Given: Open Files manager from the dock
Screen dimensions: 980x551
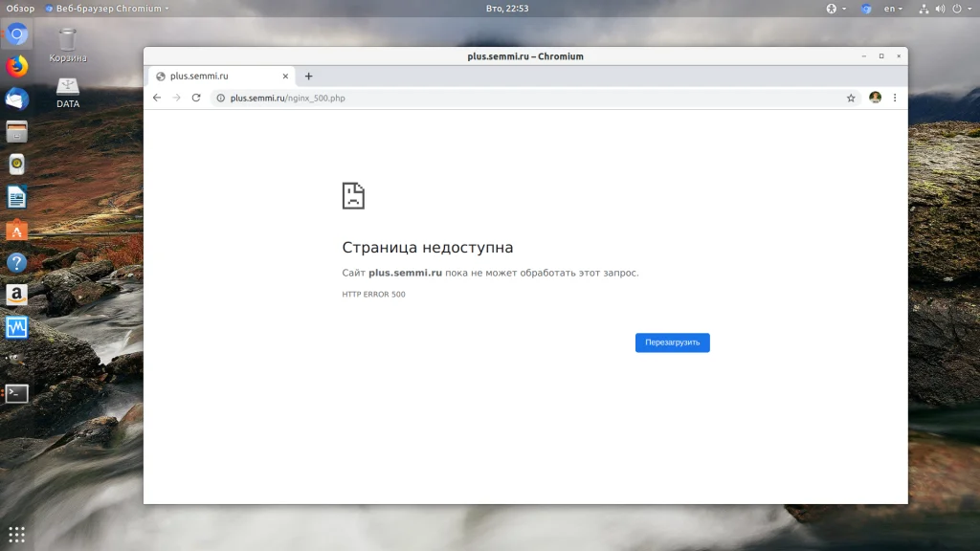Looking at the screenshot, I should (x=17, y=132).
